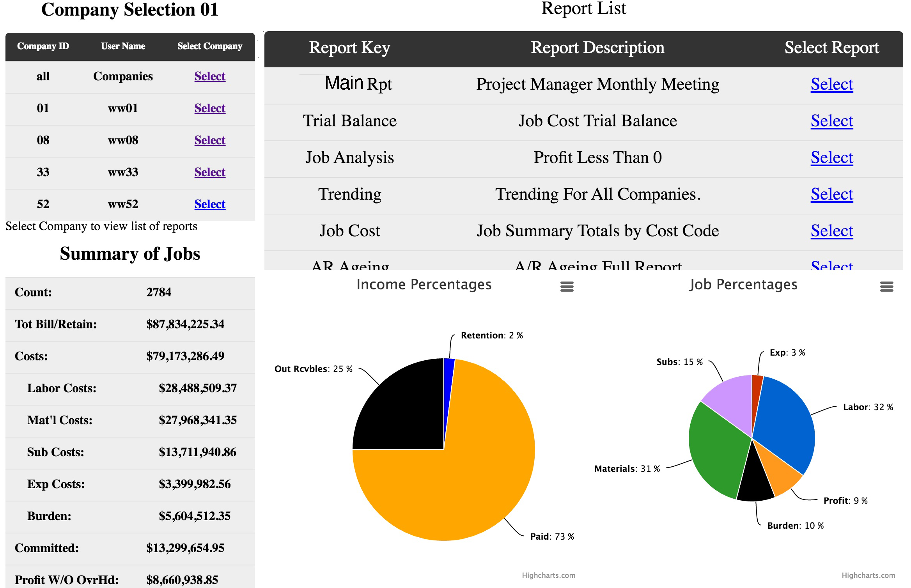Viewport: 911px width, 588px height.
Task: Click the Highcharts.com credit under Income chart
Action: coord(549,575)
